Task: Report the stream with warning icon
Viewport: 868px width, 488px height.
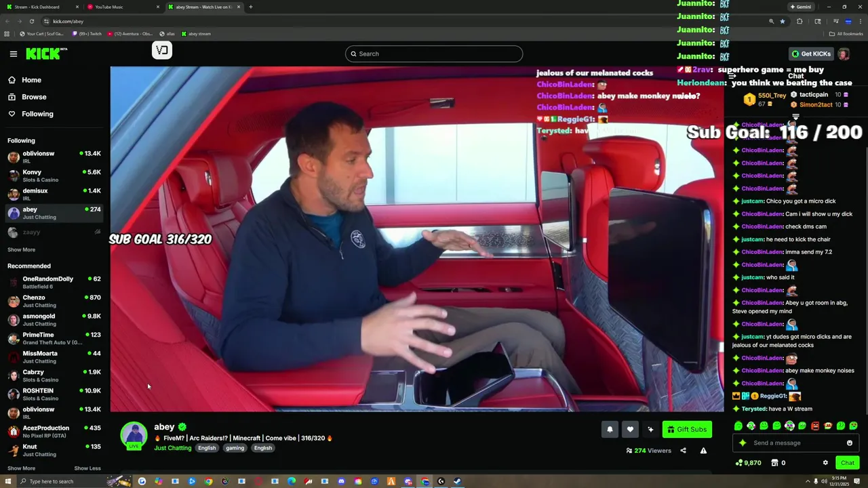Action: pos(703,451)
